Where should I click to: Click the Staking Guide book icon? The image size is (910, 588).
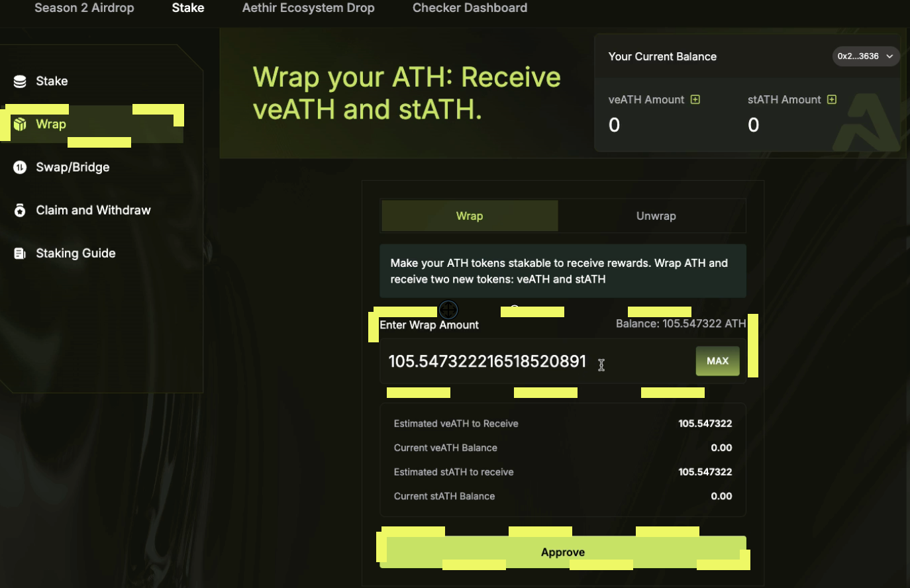(19, 253)
